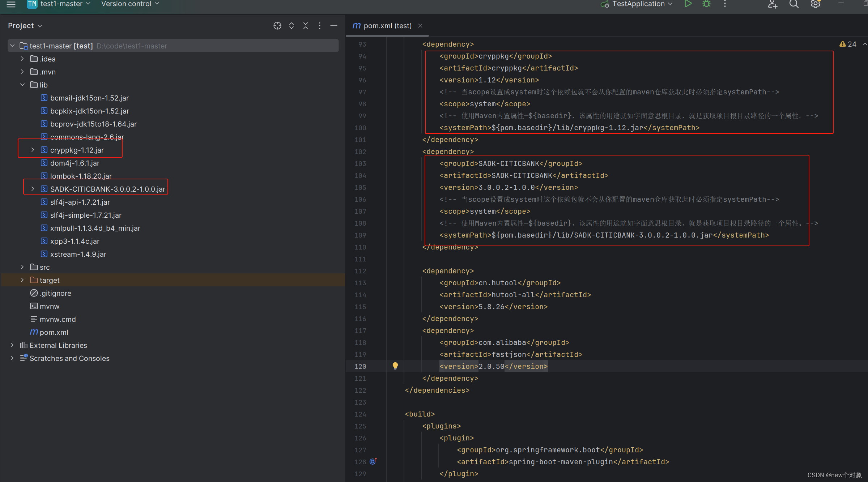Click the Close pom.xml editor tab
This screenshot has width=868, height=482.
[419, 26]
